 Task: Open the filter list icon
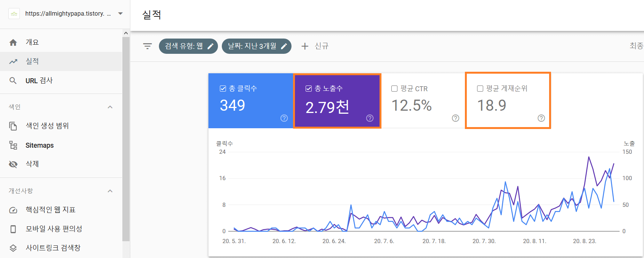pyautogui.click(x=147, y=46)
